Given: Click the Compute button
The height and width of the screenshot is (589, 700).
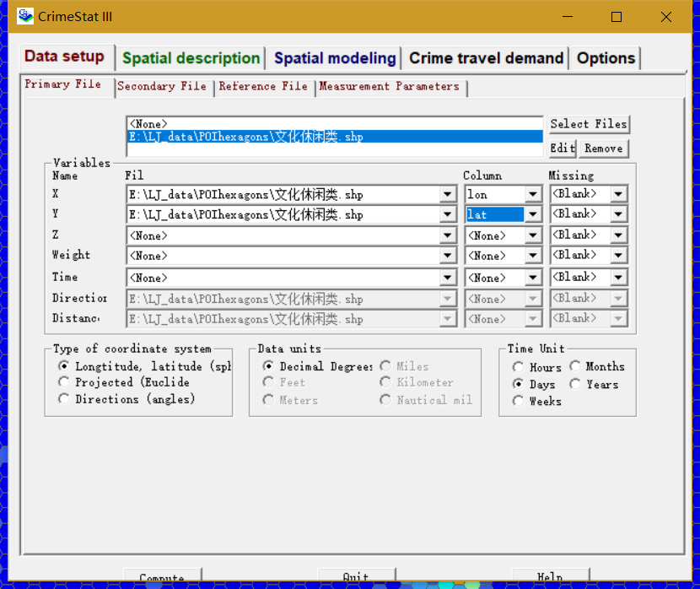Looking at the screenshot, I should coord(162,575).
